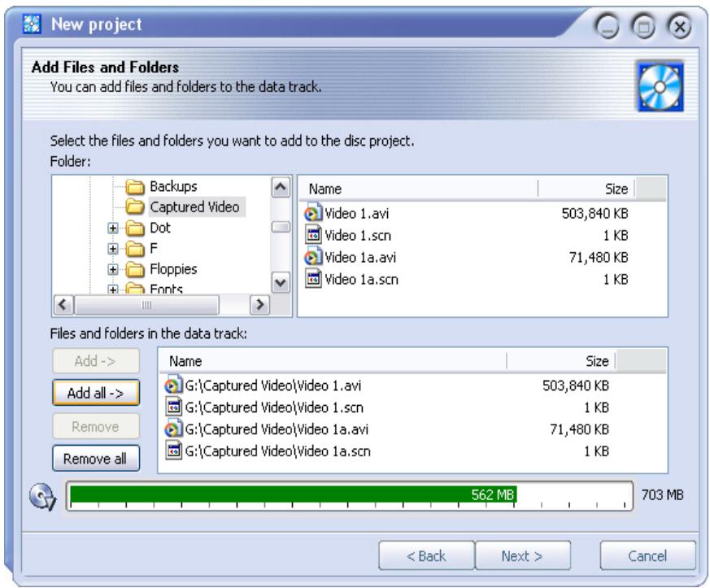Image resolution: width=710 pixels, height=588 pixels.
Task: Click folder tree scroll down arrow
Action: coord(281,283)
